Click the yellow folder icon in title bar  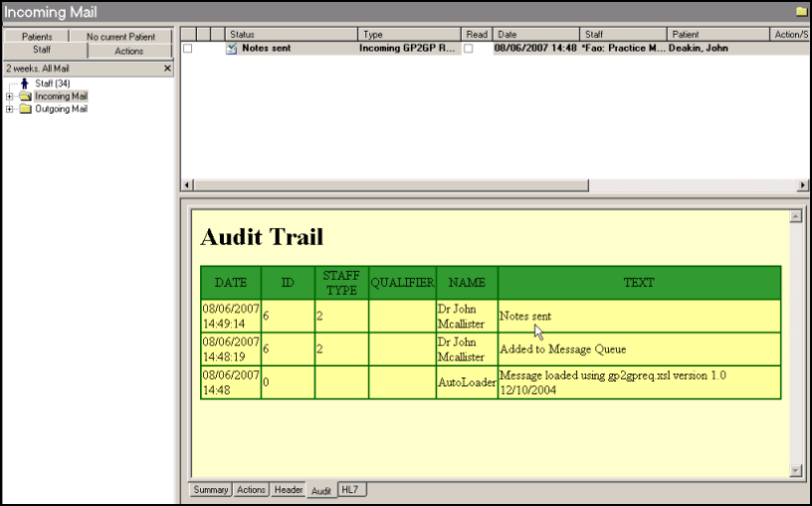[x=801, y=11]
